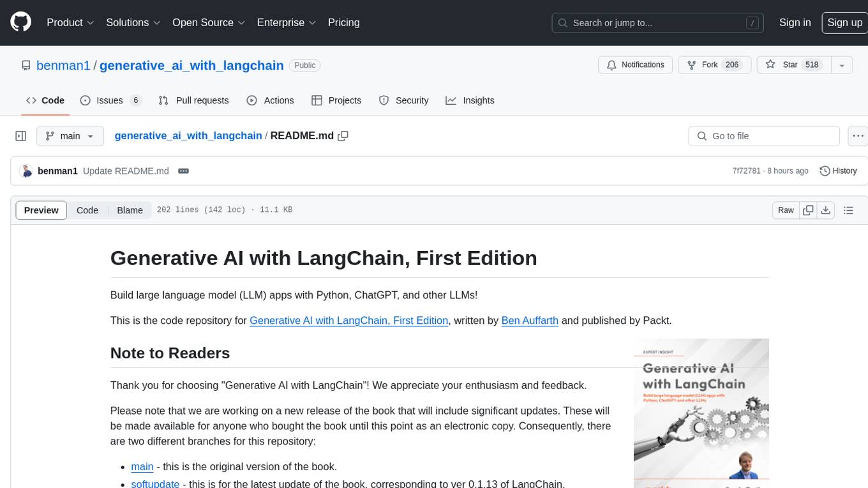Viewport: 868px width, 488px height.
Task: Open the main branch dropdown
Action: (x=70, y=136)
